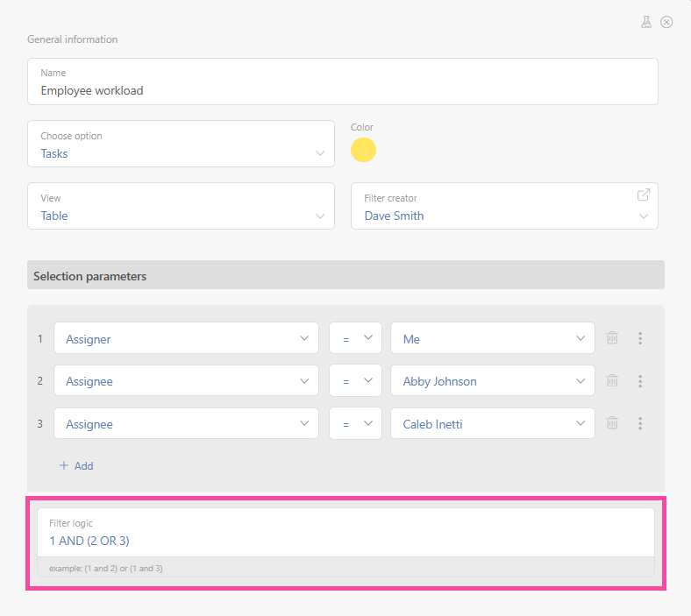Open more options for row 3

point(640,423)
